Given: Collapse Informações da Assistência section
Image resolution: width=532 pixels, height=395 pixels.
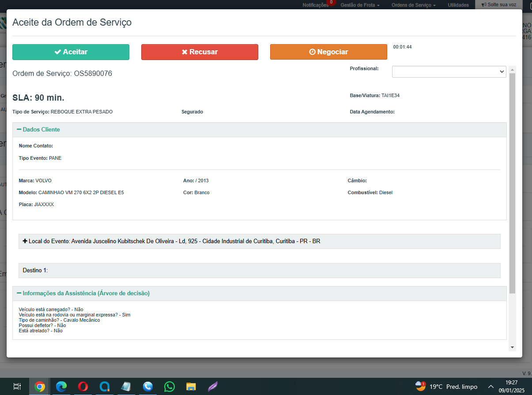Looking at the screenshot, I should (83, 293).
